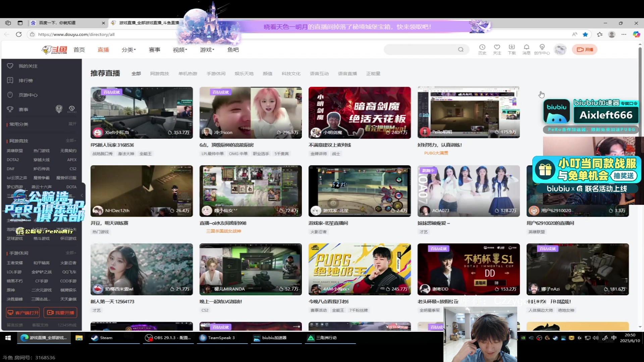Go to 赛事 in the top navigation
Image resolution: width=644 pixels, height=362 pixels.
155,50
